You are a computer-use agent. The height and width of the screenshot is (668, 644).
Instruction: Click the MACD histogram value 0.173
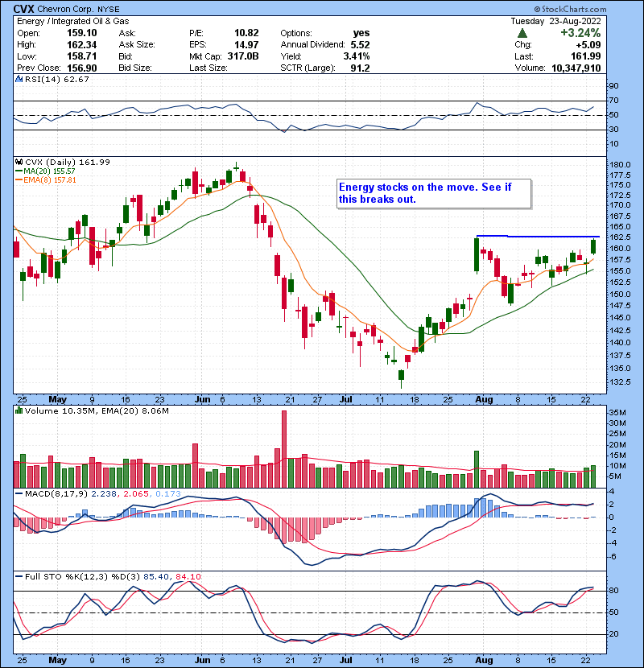point(168,494)
